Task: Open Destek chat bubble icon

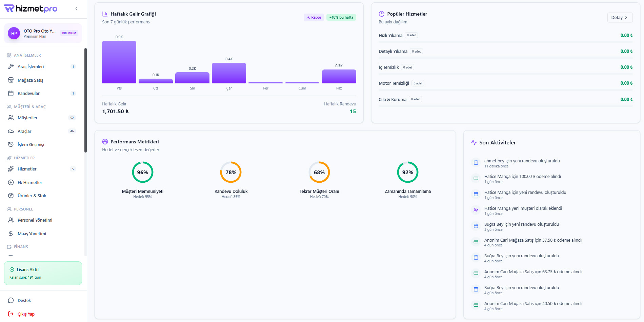Action: pyautogui.click(x=11, y=300)
